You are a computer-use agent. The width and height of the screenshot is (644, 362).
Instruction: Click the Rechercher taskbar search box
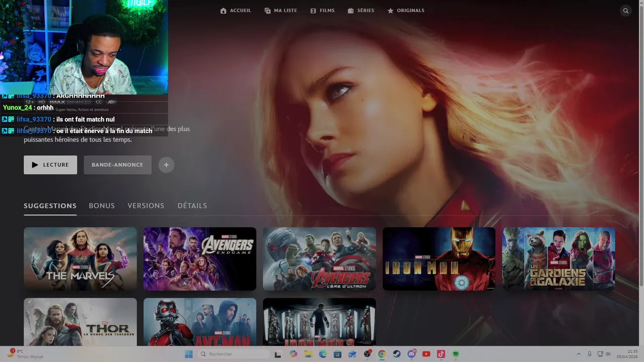pyautogui.click(x=233, y=354)
